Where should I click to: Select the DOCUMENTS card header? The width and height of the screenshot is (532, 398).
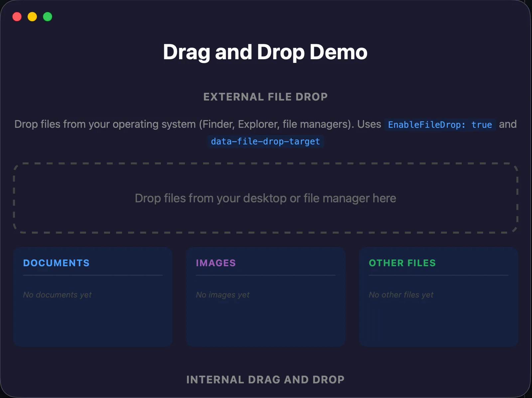56,263
